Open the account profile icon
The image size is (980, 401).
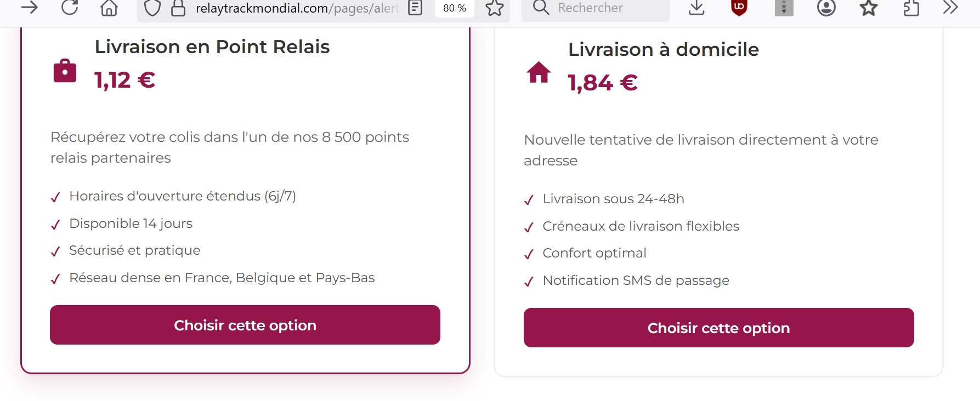point(826,8)
